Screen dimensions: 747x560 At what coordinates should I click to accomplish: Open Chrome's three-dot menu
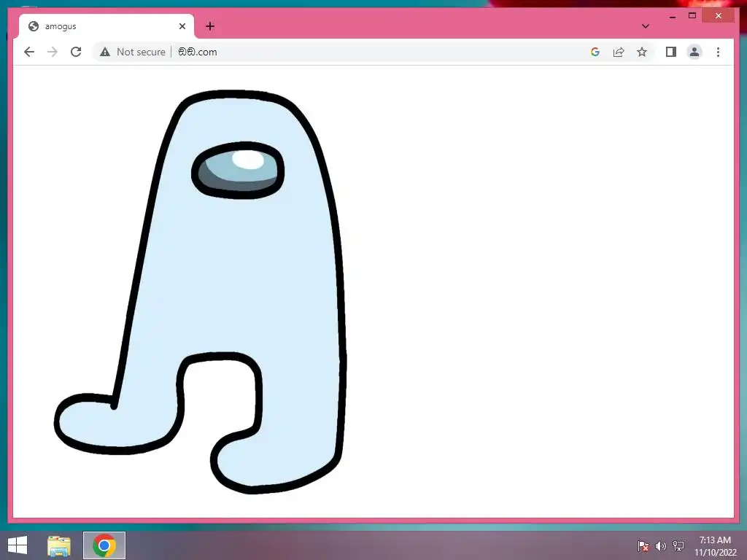point(718,52)
